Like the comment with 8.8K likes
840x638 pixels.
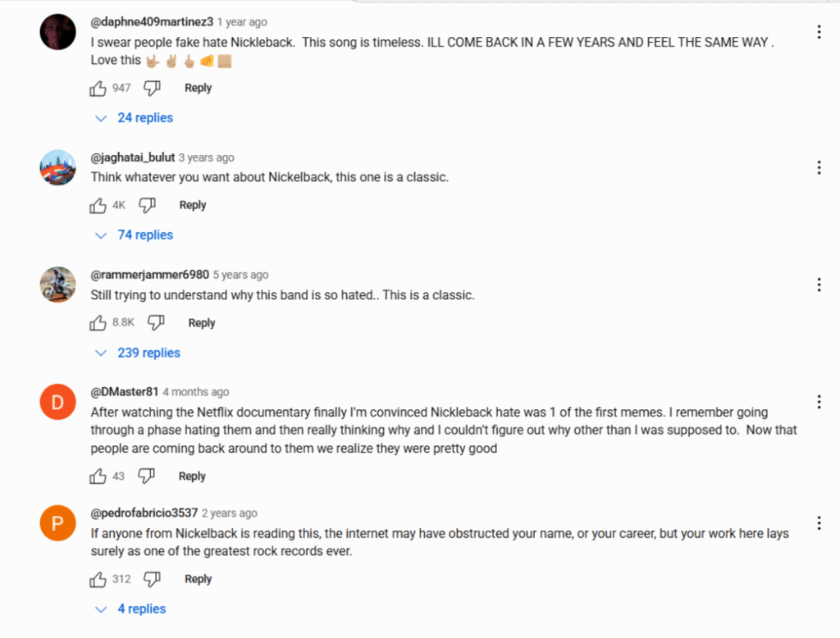tap(98, 322)
